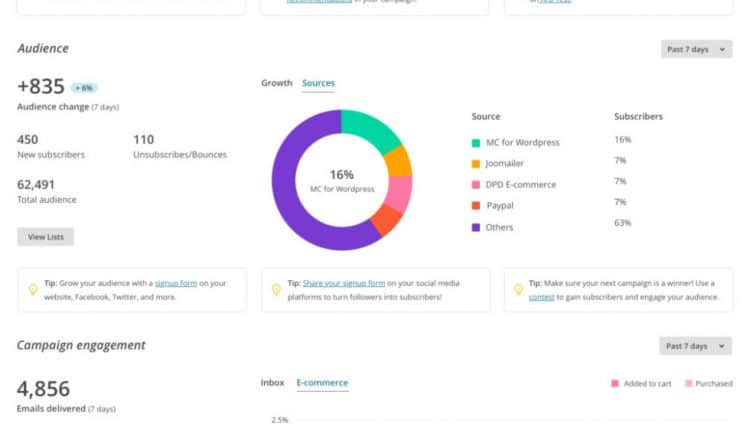The image size is (750, 430).
Task: Click the MC for Wordpress source label
Action: [523, 143]
